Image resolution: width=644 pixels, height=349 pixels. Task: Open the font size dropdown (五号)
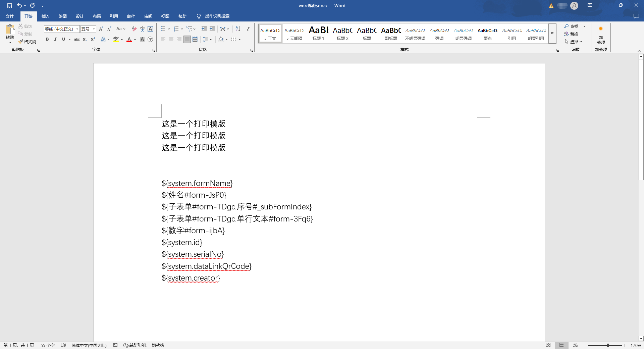pos(94,29)
